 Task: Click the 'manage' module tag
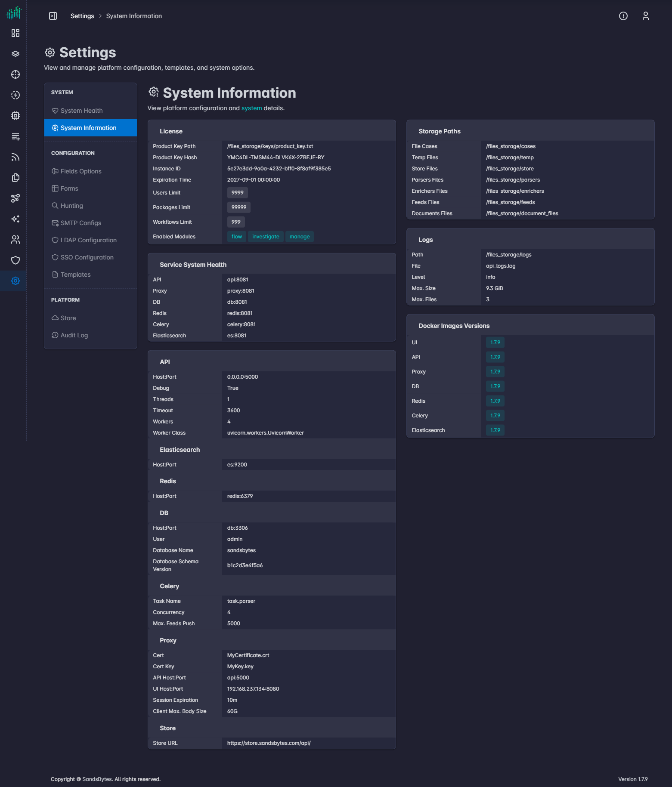(300, 237)
